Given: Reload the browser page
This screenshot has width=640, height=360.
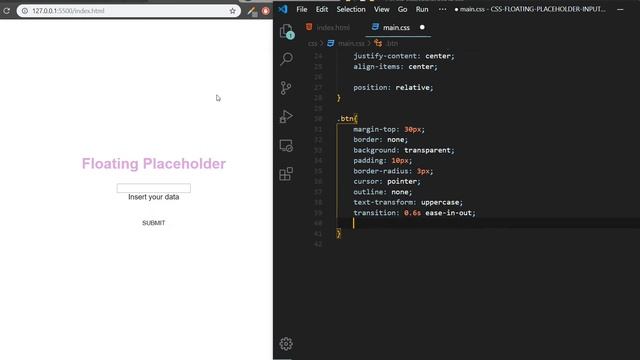Looking at the screenshot, I should pyautogui.click(x=7, y=11).
